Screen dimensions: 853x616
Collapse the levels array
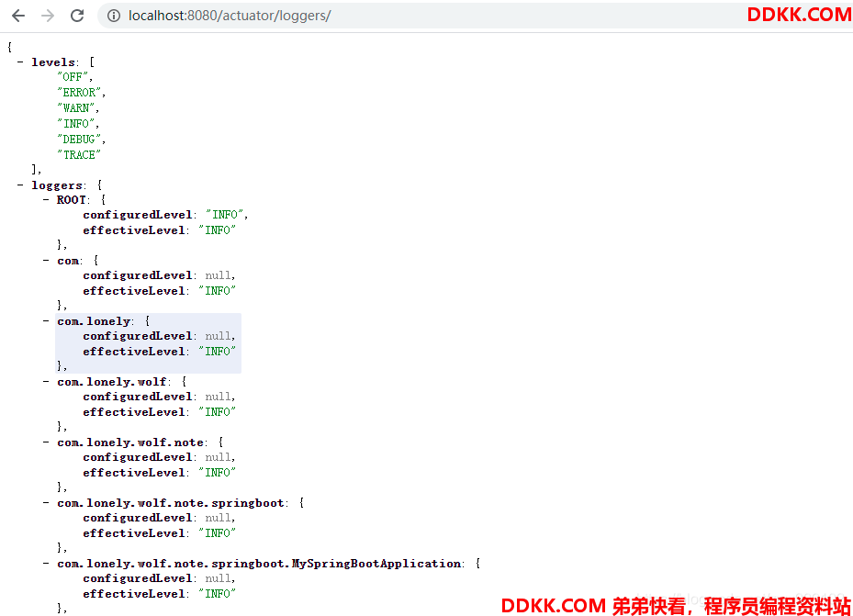pos(20,62)
